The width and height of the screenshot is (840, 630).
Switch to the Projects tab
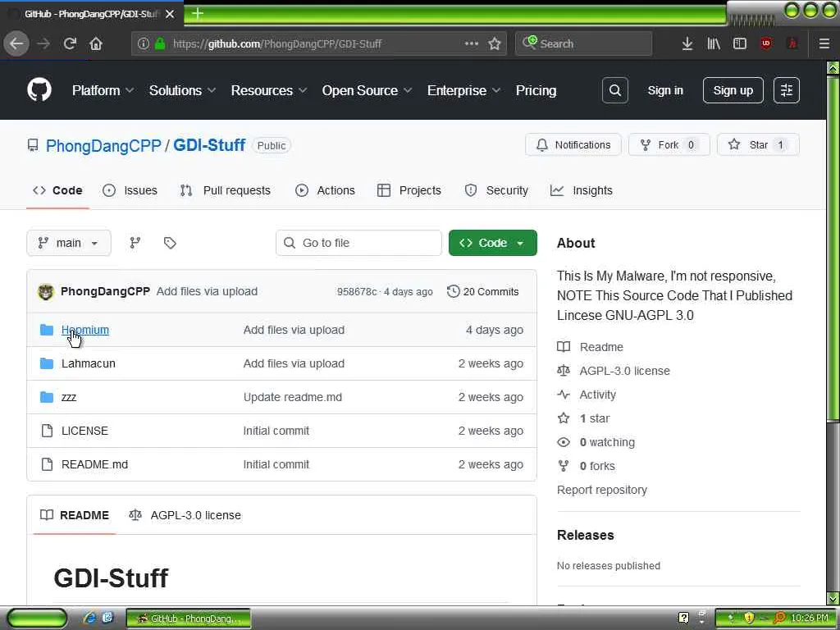coord(409,190)
